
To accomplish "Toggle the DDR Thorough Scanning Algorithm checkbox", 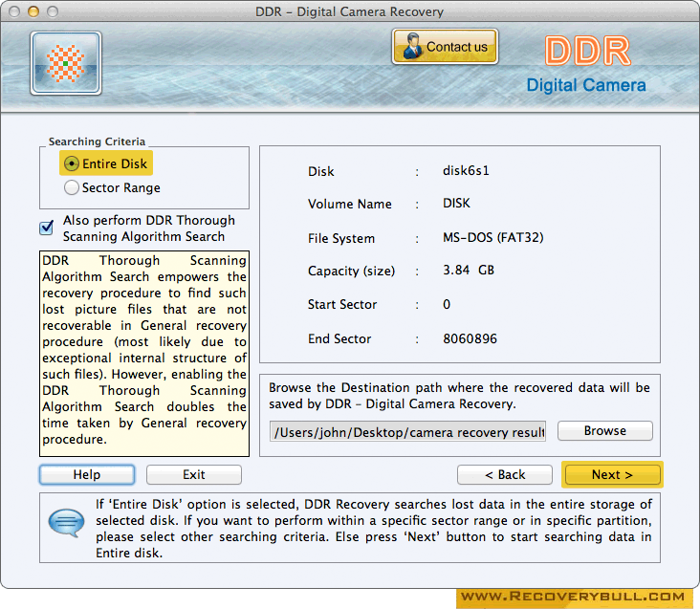I will tap(47, 228).
